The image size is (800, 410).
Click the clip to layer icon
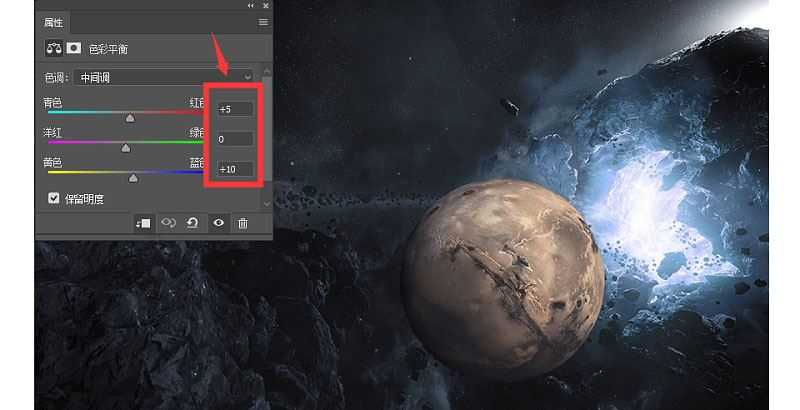click(144, 223)
